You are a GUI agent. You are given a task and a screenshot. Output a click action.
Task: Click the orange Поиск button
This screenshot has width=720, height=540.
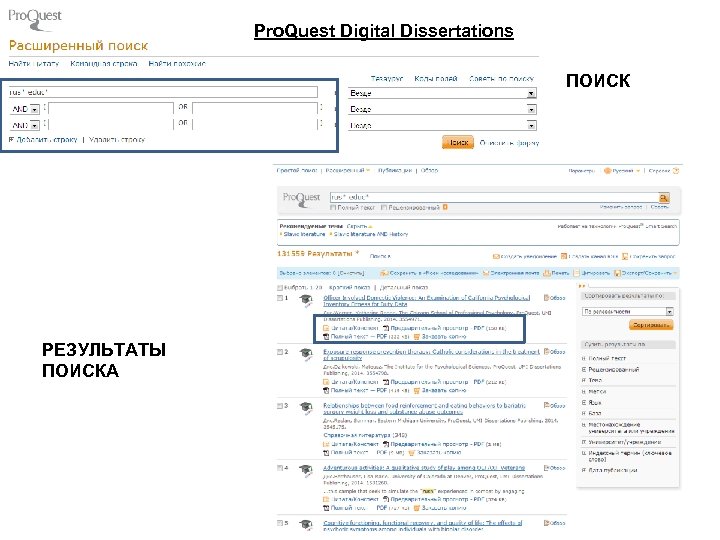click(458, 142)
